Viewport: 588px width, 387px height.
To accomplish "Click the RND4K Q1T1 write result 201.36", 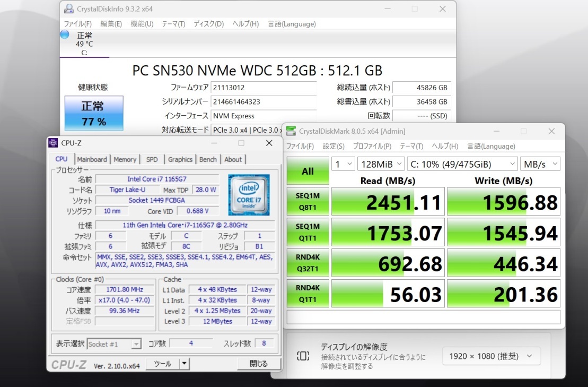I will click(x=504, y=294).
